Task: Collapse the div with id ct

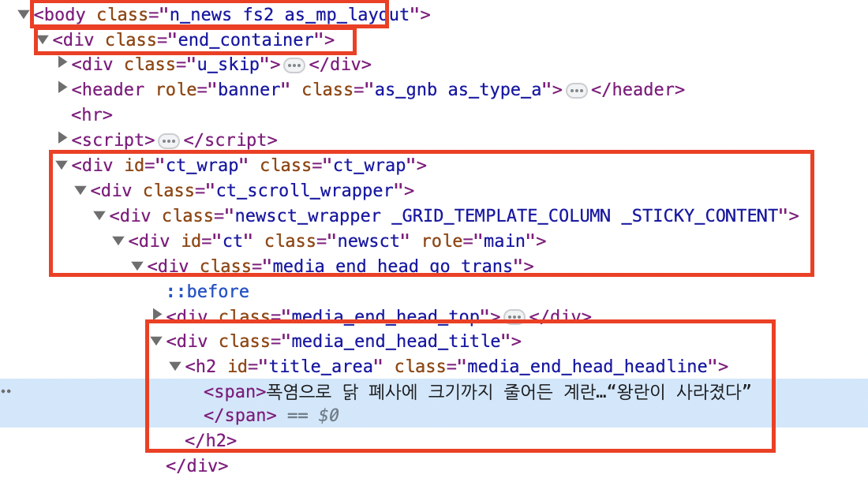Action: coord(118,241)
